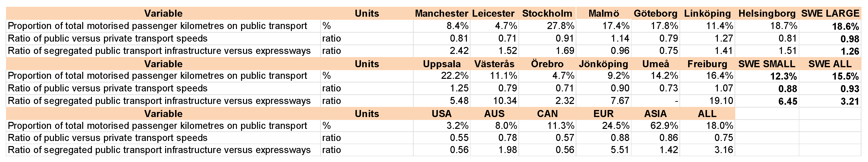868x162 pixels.
Task: Select the Uppsala column header
Action: [441, 64]
